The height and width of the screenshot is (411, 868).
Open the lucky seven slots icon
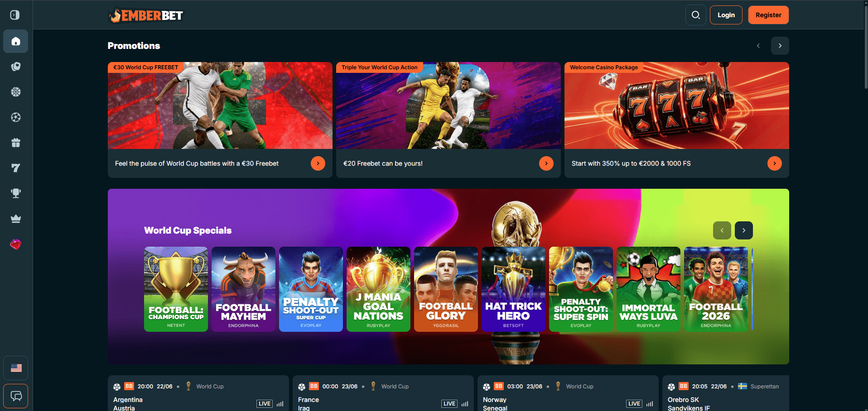(x=16, y=168)
